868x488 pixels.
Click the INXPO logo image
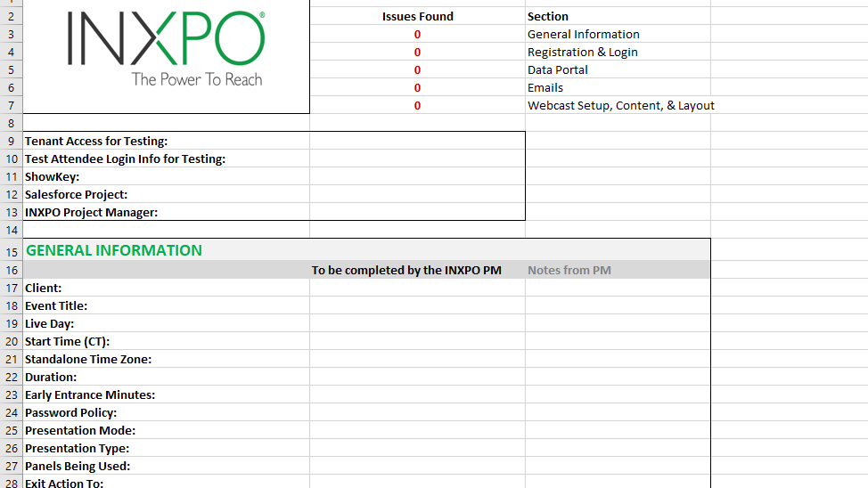click(x=166, y=50)
